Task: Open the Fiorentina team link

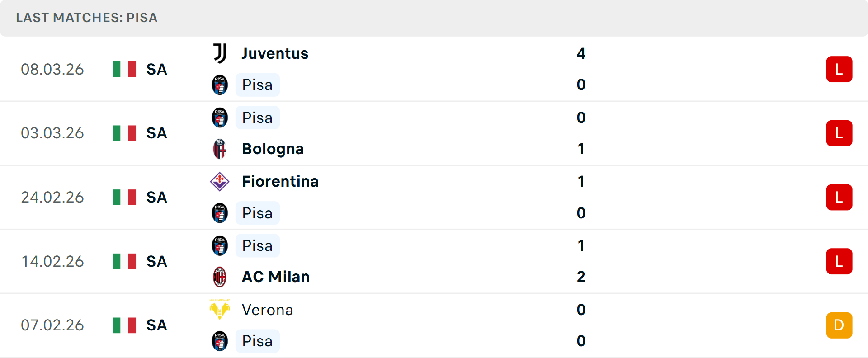Action: pyautogui.click(x=280, y=181)
